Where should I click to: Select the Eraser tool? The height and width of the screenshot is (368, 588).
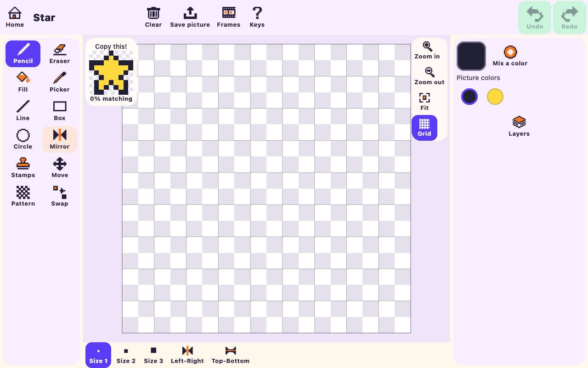[60, 54]
